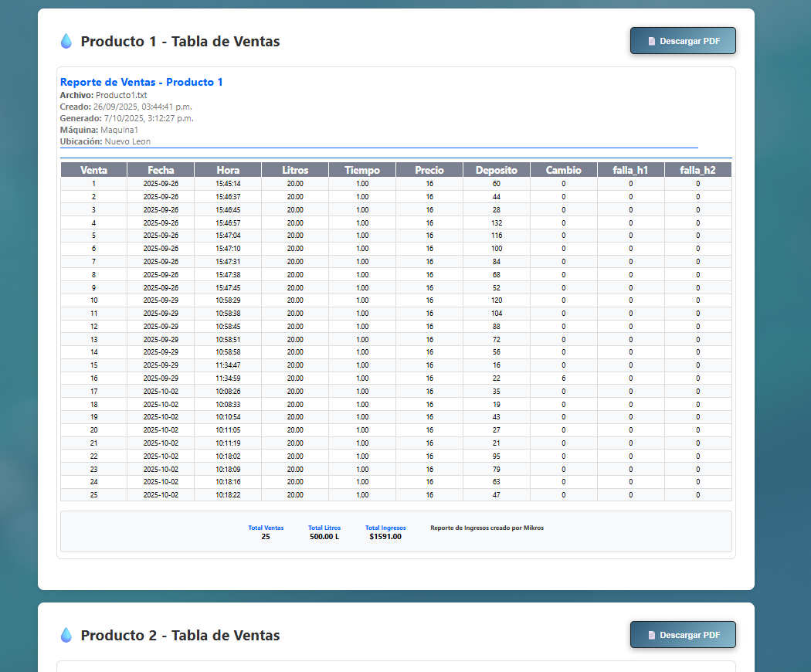Click the Hora column header

pos(228,170)
